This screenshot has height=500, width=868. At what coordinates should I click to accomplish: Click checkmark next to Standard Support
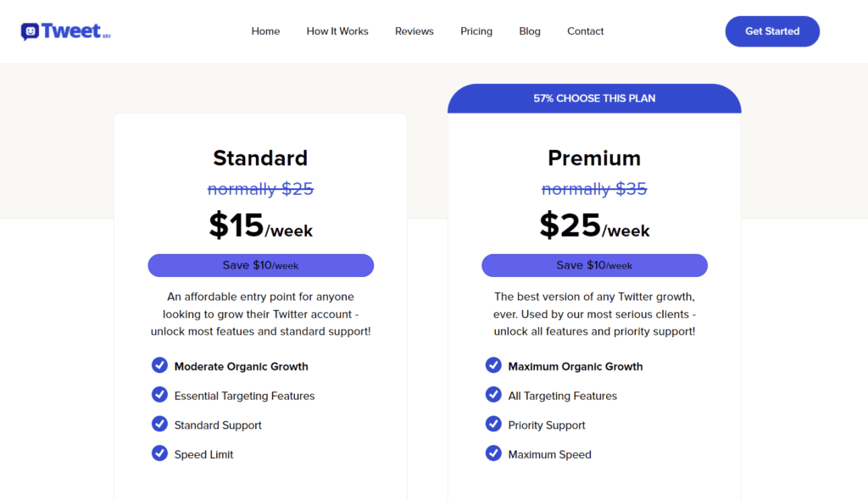[x=159, y=424]
